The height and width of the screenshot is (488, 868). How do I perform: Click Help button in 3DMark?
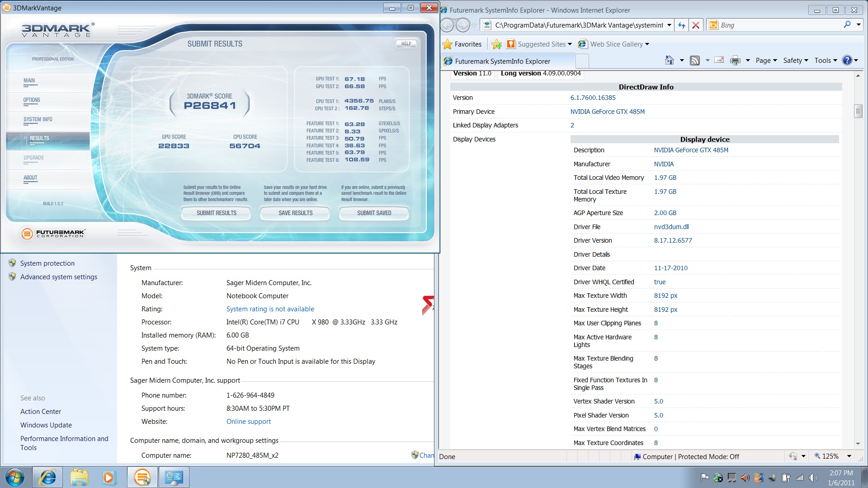406,44
